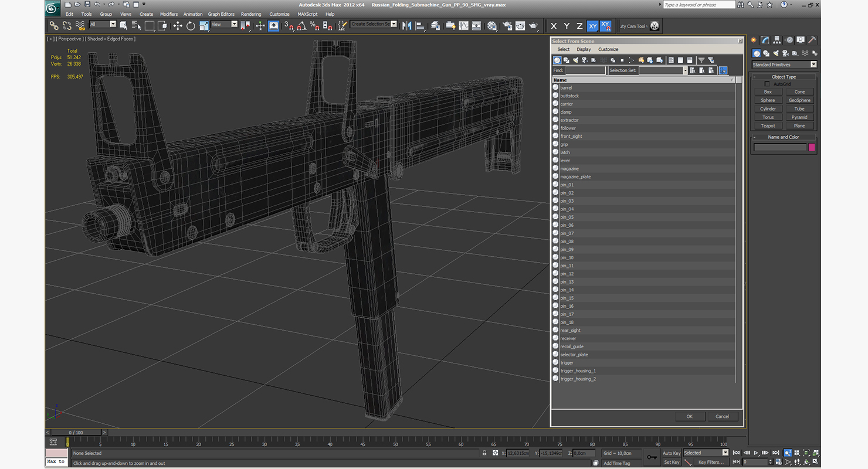Click the Align tool icon
868x469 pixels.
coord(420,26)
